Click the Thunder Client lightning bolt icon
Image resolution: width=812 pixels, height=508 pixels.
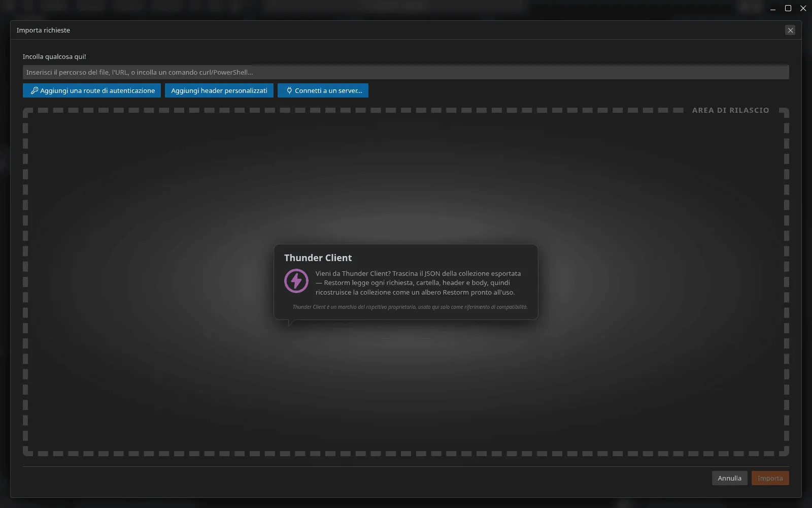(296, 281)
